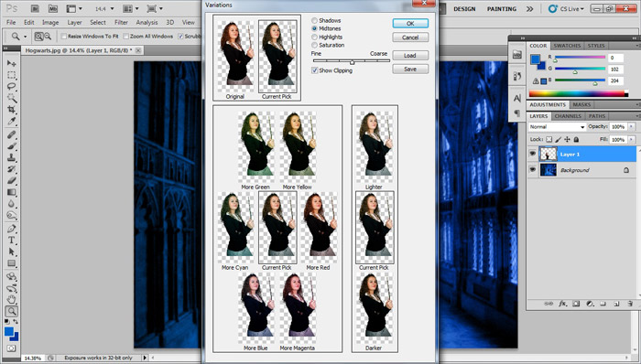Select the Move tool
Viewport: 641px width, 364px height.
point(11,64)
